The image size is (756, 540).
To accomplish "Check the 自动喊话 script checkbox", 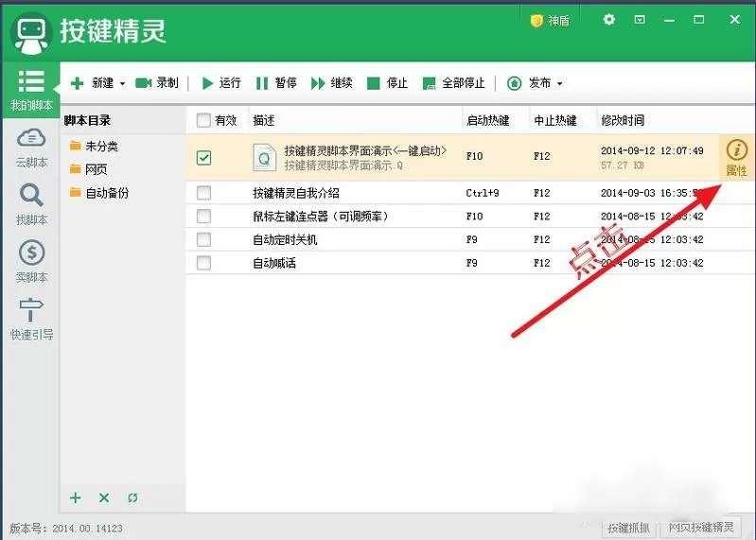I will tap(203, 263).
